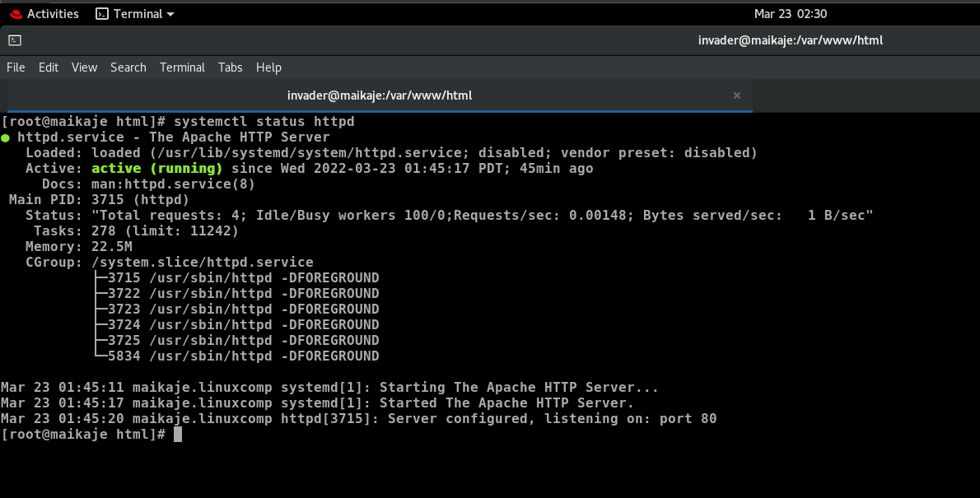Click the window title invader@maikaje:/var/www/html
This screenshot has width=980, height=498.
pyautogui.click(x=790, y=40)
